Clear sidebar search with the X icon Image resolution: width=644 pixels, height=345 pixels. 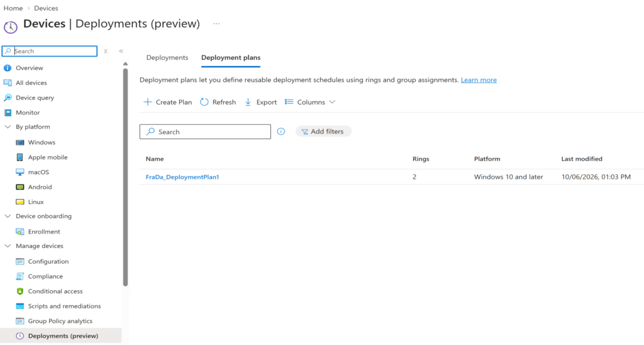pyautogui.click(x=106, y=52)
